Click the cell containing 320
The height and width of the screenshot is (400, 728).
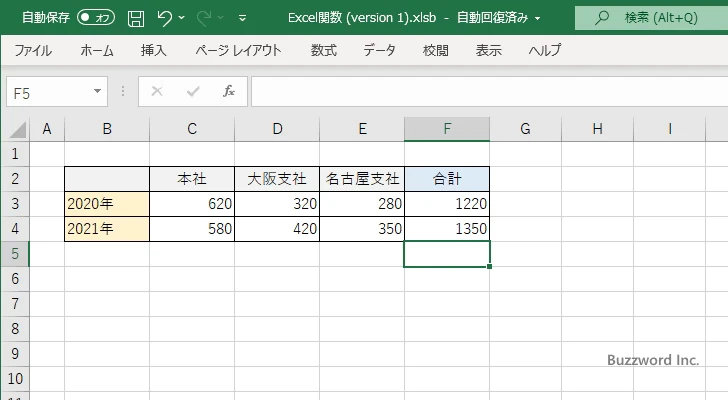click(277, 204)
